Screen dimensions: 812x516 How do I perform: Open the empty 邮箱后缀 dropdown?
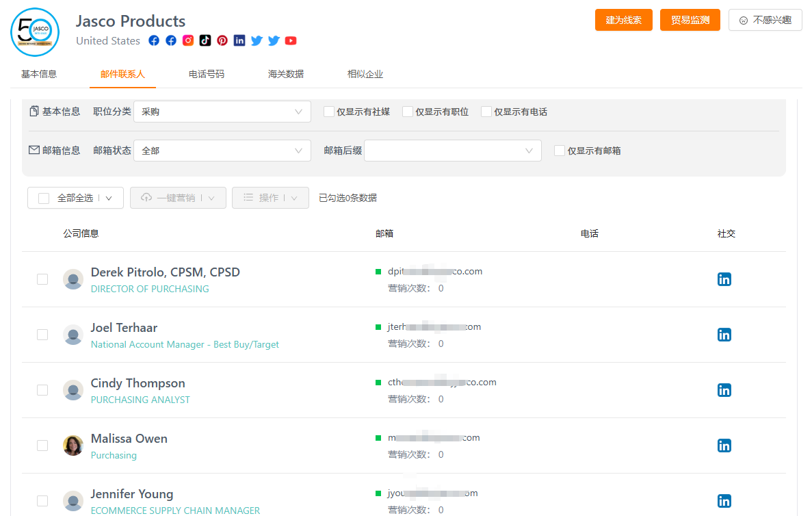[453, 151]
